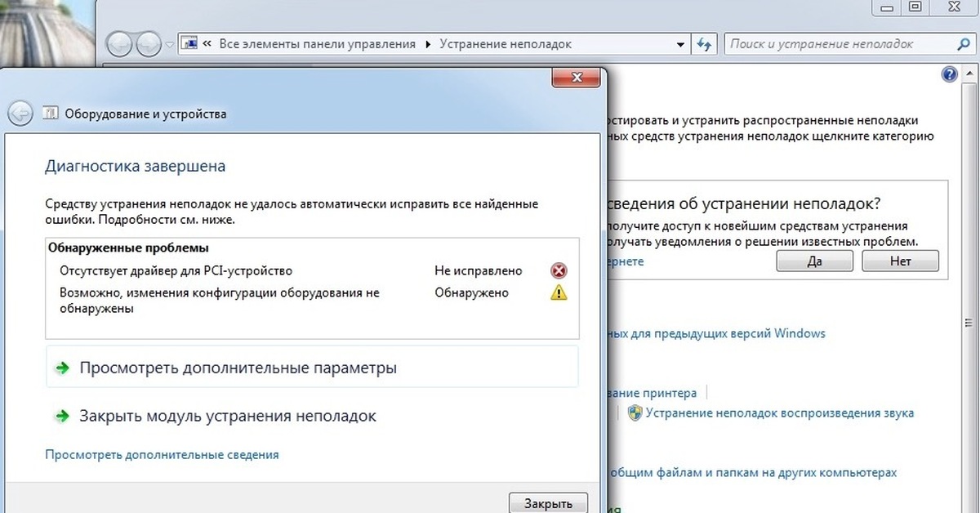Click the "Обнаруженные проблемы" header
The width and height of the screenshot is (980, 513).
point(128,248)
